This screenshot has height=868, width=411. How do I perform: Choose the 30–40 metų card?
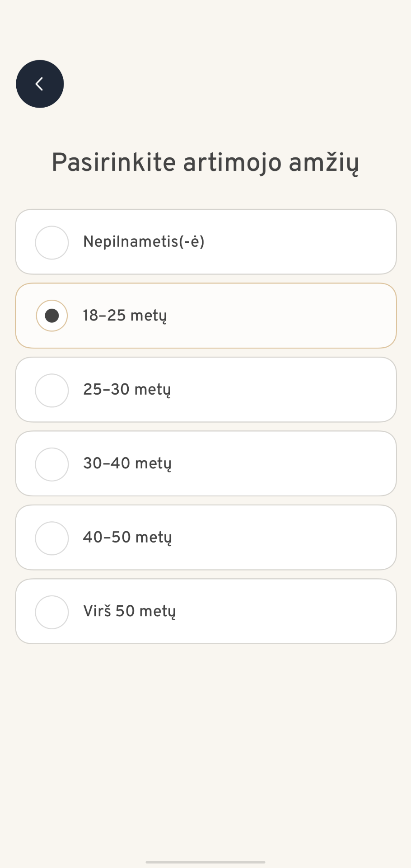pyautogui.click(x=205, y=463)
